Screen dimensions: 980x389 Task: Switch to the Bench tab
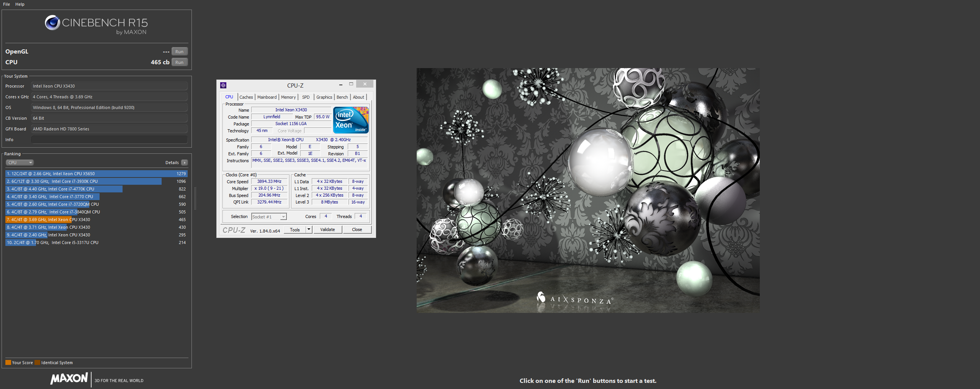(342, 97)
